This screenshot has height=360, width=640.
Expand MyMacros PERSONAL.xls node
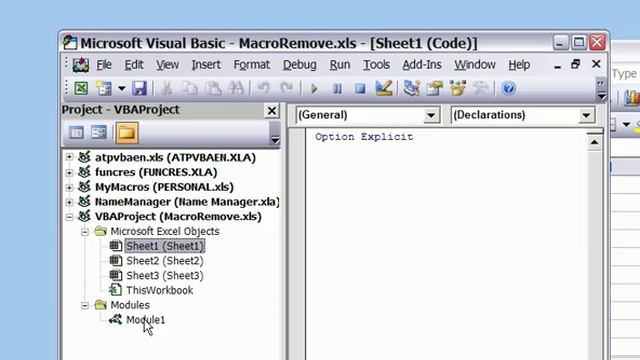tap(69, 187)
